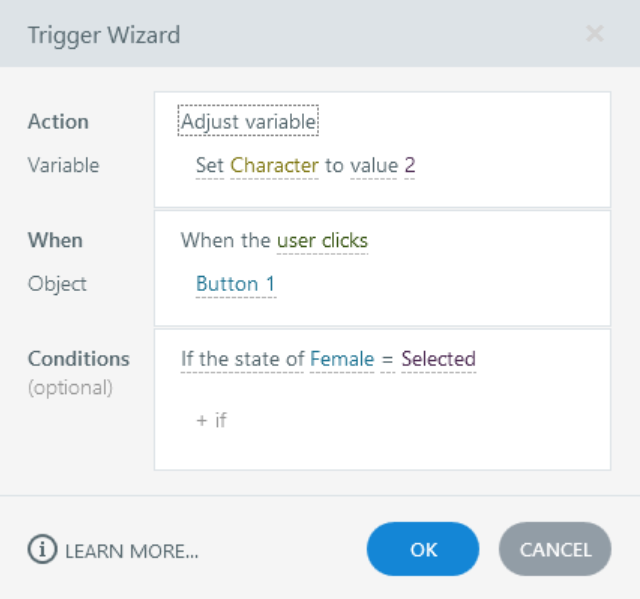Click the info icon beside Learn More
Screen dimensions: 640x599
coord(42,550)
